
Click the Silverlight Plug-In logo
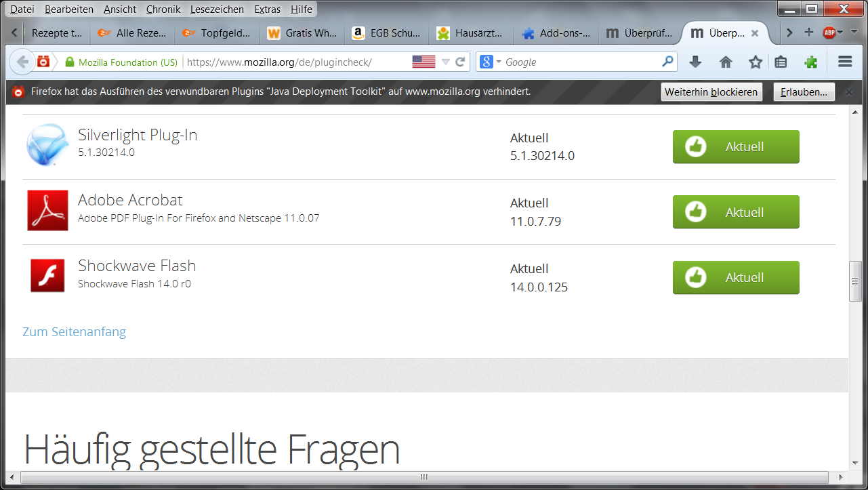click(47, 145)
